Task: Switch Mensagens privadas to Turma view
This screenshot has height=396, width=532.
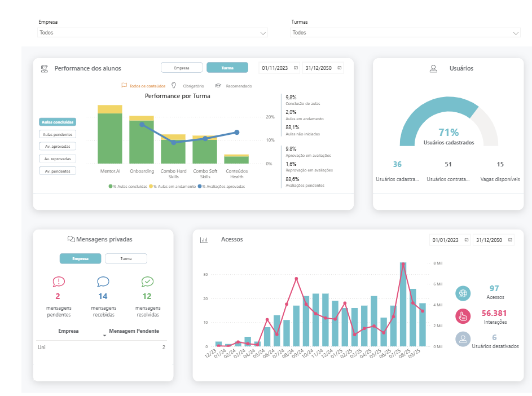Action: [x=125, y=258]
